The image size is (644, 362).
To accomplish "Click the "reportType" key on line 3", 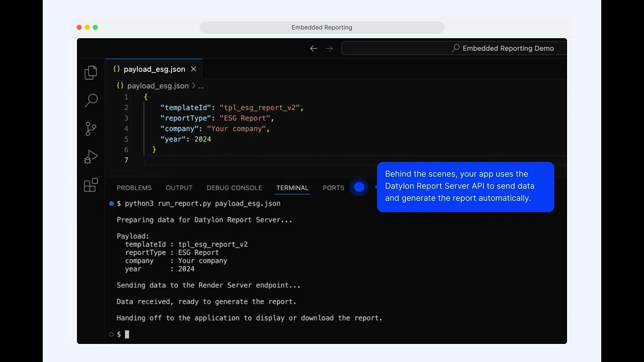I will (186, 118).
